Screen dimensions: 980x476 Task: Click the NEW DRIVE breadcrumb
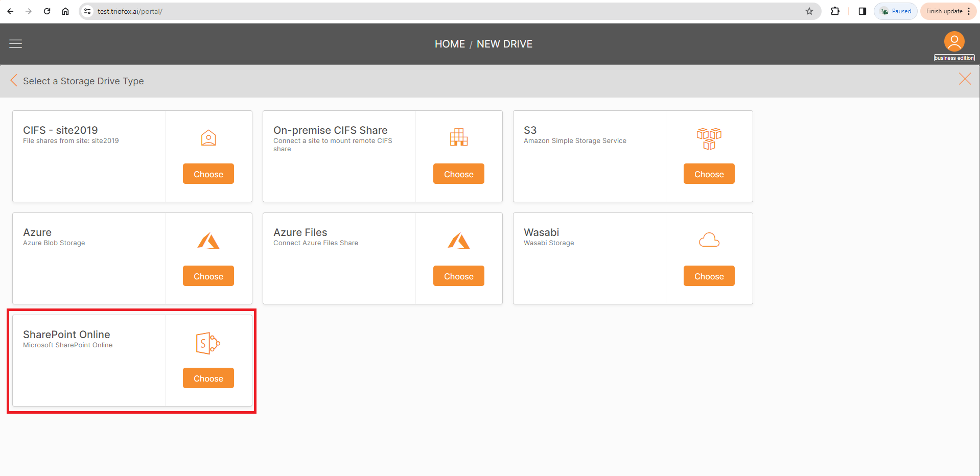(x=504, y=44)
